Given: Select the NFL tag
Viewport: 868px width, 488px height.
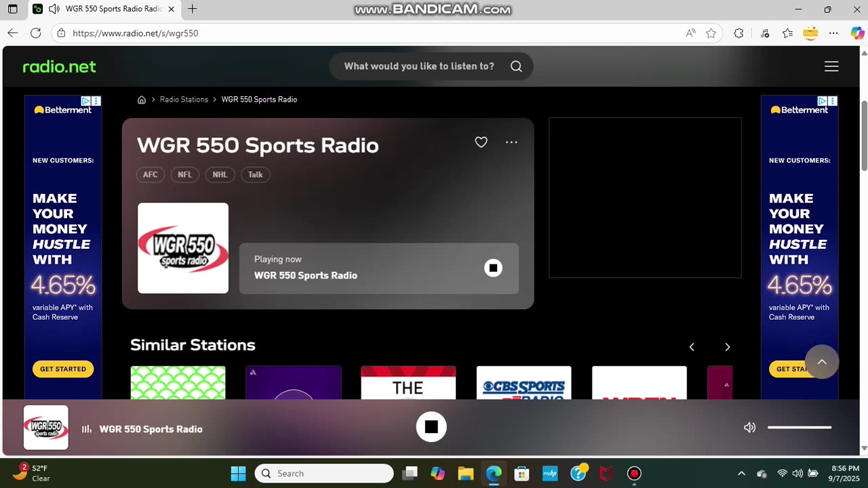Looking at the screenshot, I should (x=184, y=175).
